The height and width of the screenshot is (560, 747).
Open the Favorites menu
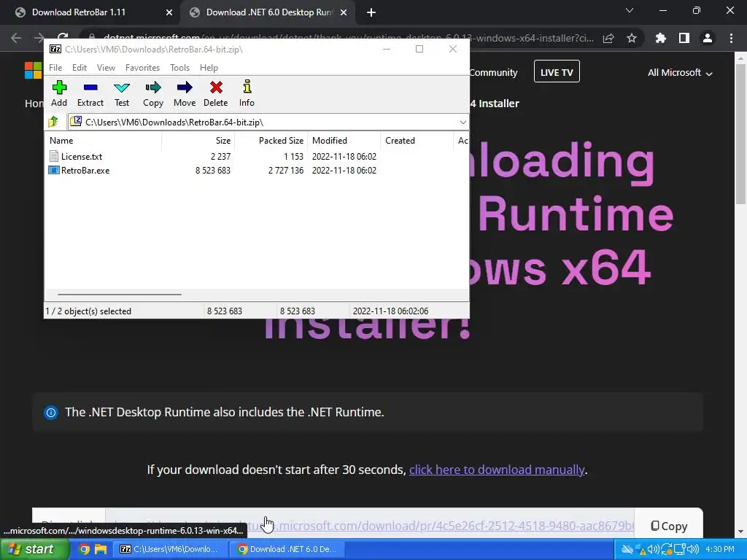click(142, 68)
